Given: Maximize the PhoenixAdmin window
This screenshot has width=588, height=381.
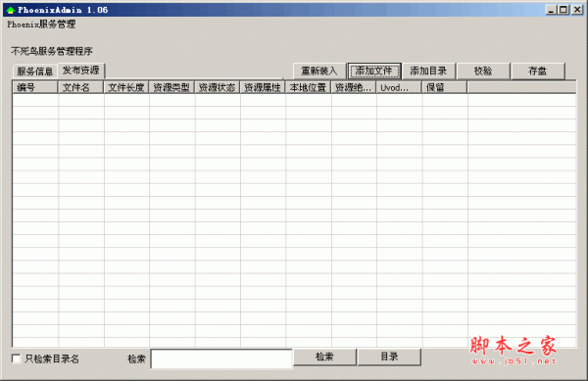Looking at the screenshot, I should (563, 10).
